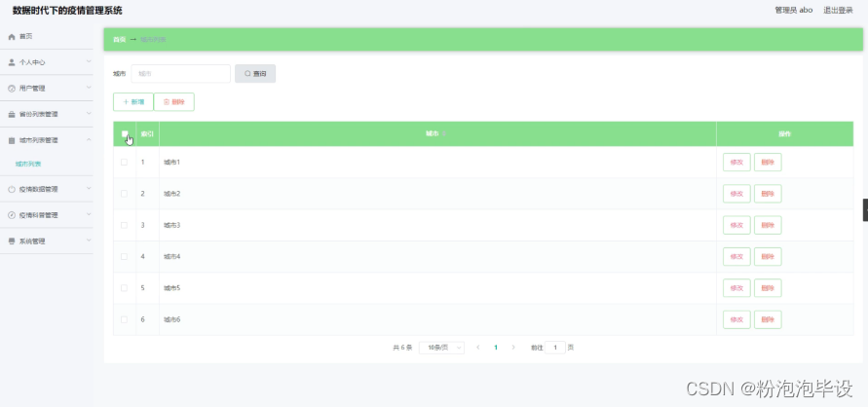Click the 疫情数据管理 sidebar icon
868x407 pixels.
tap(12, 189)
